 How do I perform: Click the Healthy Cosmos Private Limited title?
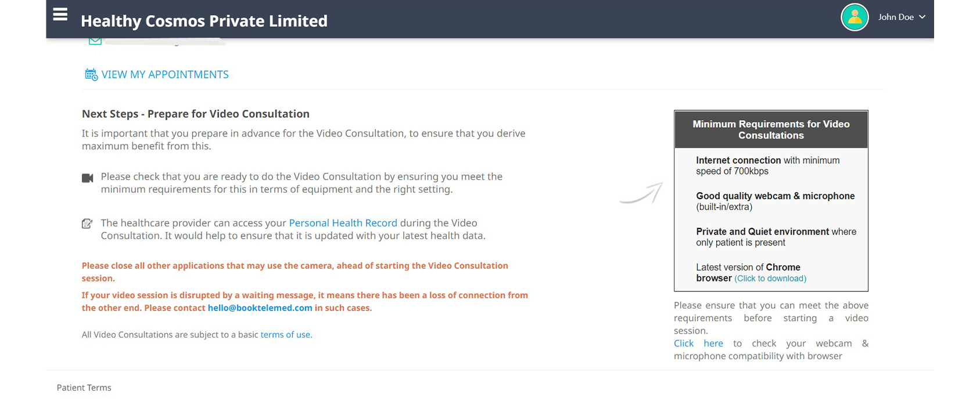coord(204,21)
